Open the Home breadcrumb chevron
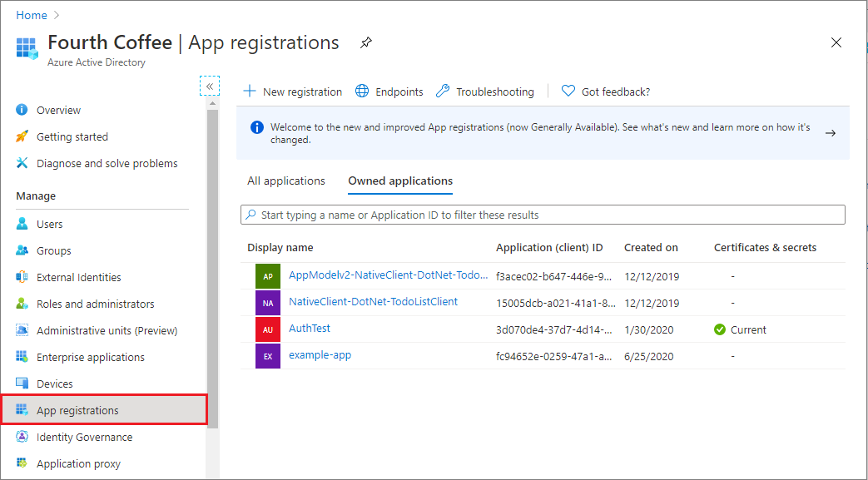 tap(56, 14)
